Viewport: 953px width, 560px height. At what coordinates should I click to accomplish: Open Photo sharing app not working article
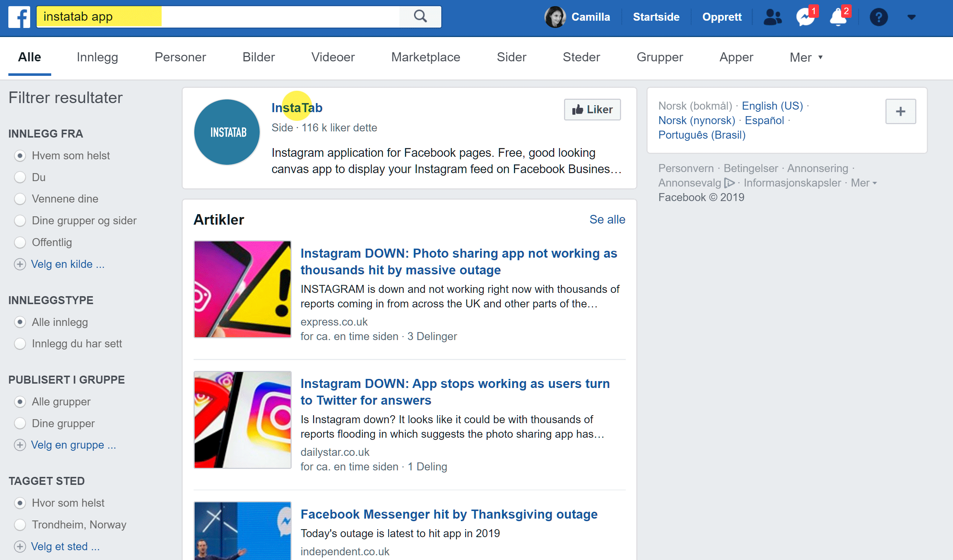click(459, 261)
